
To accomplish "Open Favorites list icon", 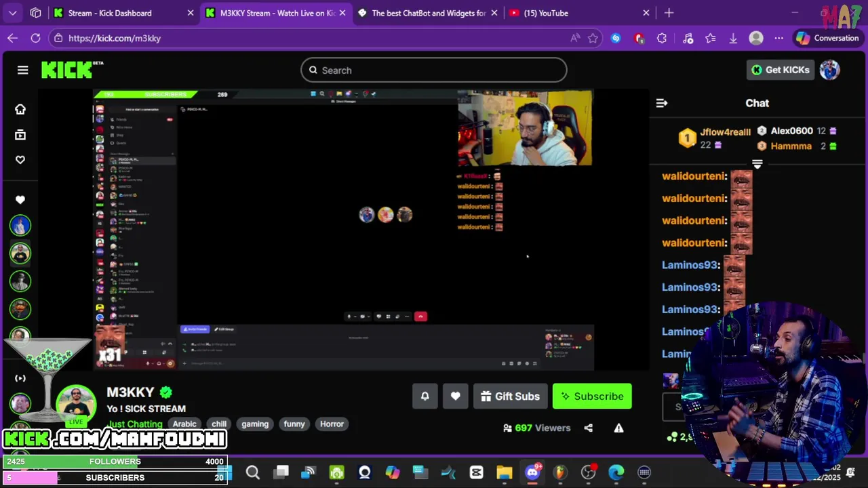I will tap(710, 38).
